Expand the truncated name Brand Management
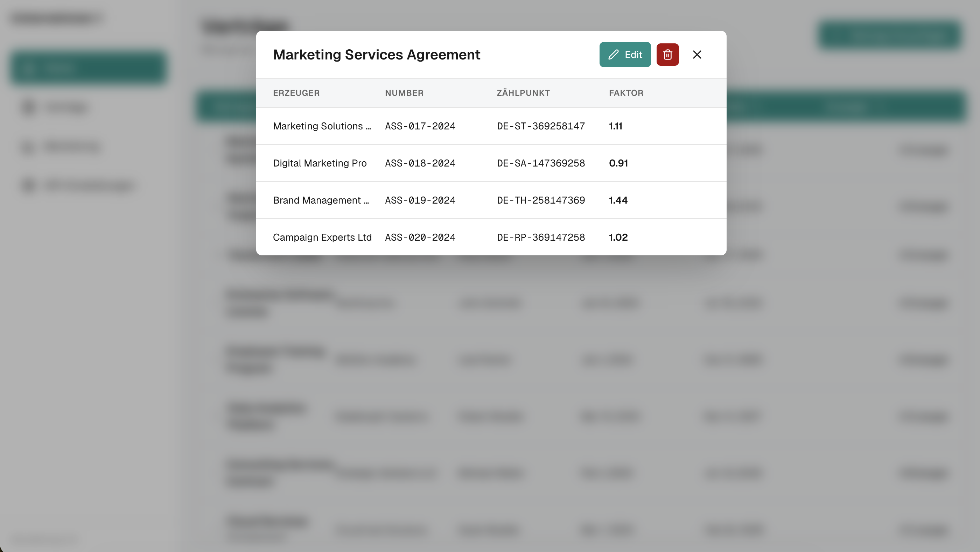Viewport: 980px width, 552px height. click(x=321, y=200)
